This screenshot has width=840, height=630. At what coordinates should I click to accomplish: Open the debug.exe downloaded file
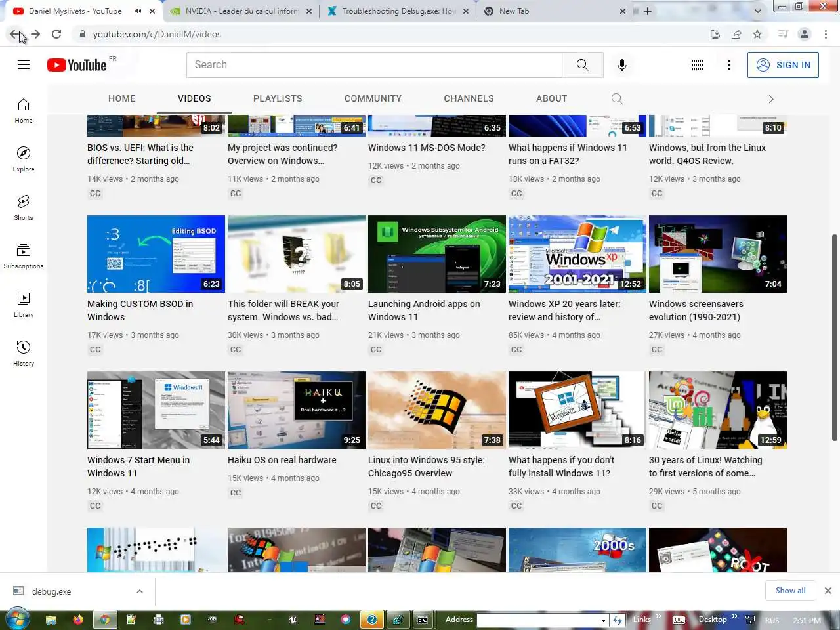click(51, 591)
